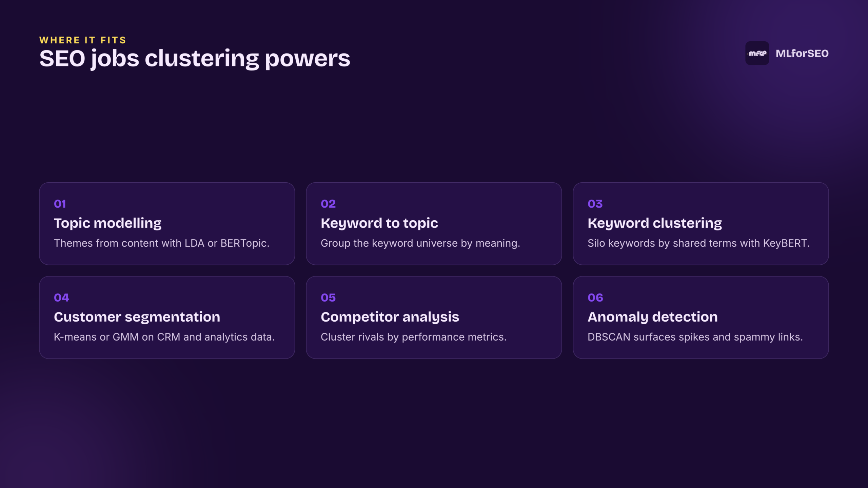The height and width of the screenshot is (488, 868).
Task: Click the MLforSEO brand name text
Action: point(802,53)
